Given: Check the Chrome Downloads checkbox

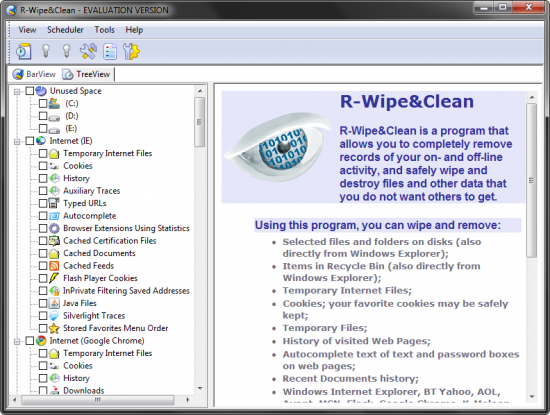Looking at the screenshot, I should coord(43,390).
